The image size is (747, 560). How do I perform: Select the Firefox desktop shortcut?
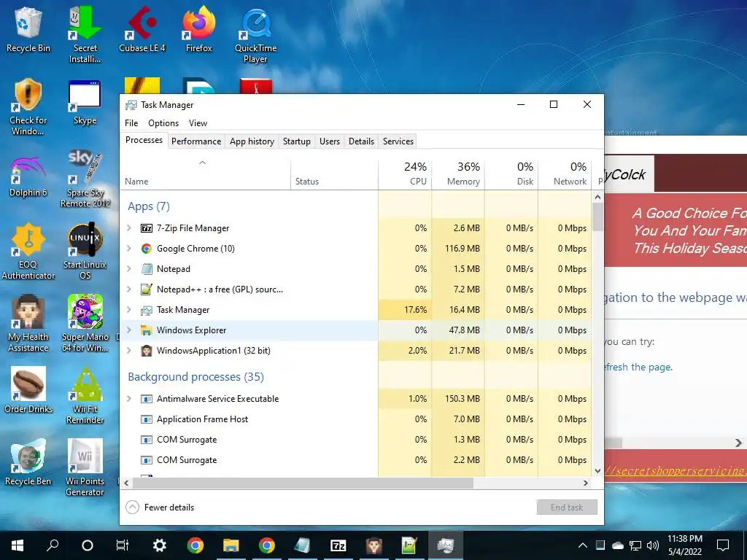[198, 29]
